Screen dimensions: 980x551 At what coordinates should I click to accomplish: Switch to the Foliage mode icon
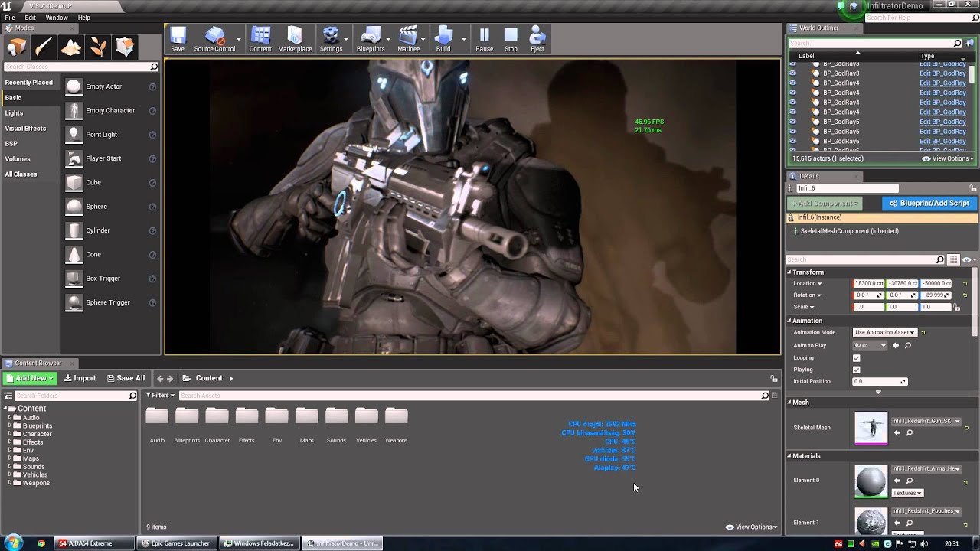point(98,47)
